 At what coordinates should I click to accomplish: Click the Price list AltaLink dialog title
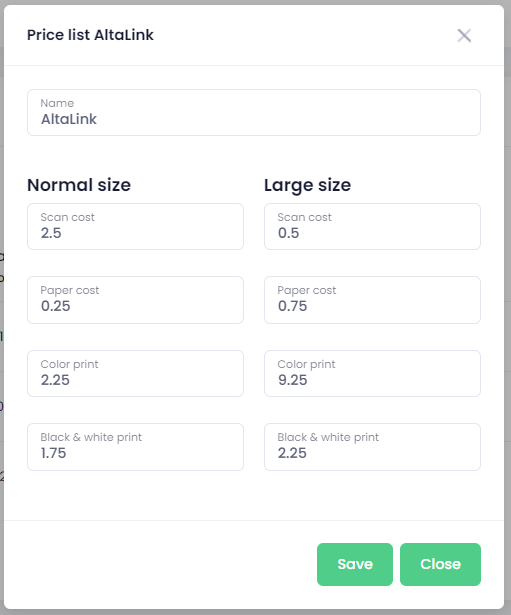point(90,35)
